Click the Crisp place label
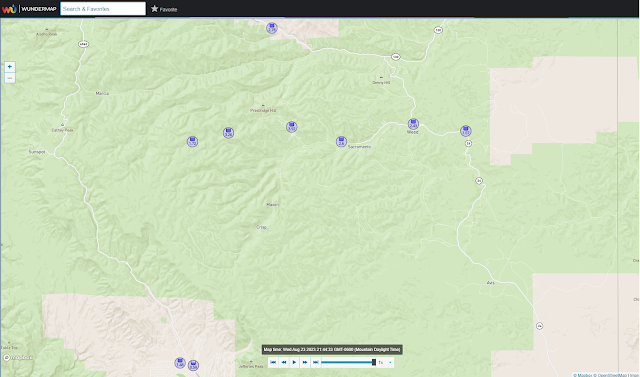This screenshot has width=640, height=377. (261, 227)
